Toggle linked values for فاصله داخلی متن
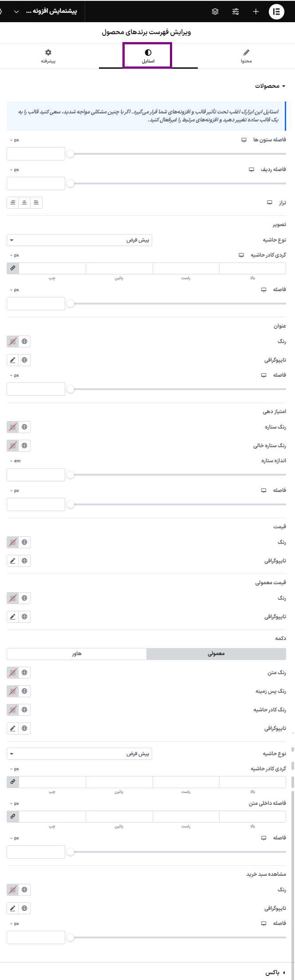The image size is (295, 980). (12, 816)
